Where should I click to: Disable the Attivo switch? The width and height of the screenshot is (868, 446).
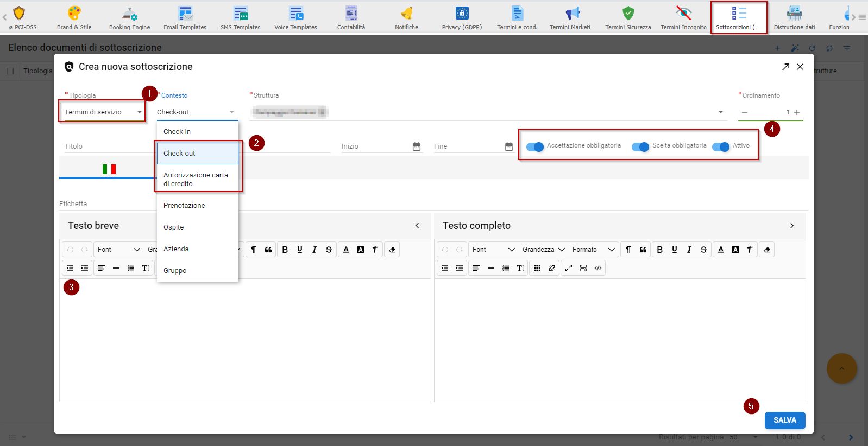tap(721, 146)
